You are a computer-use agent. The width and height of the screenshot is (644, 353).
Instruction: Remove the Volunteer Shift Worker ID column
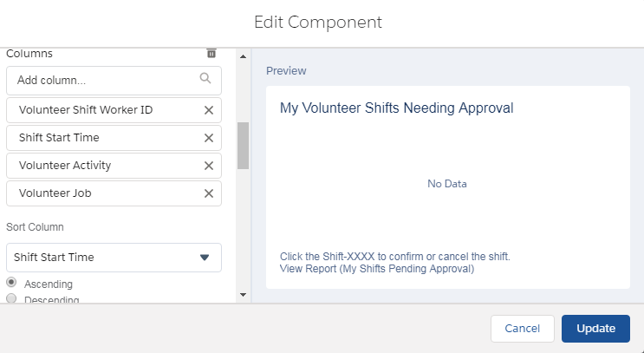[x=209, y=110]
